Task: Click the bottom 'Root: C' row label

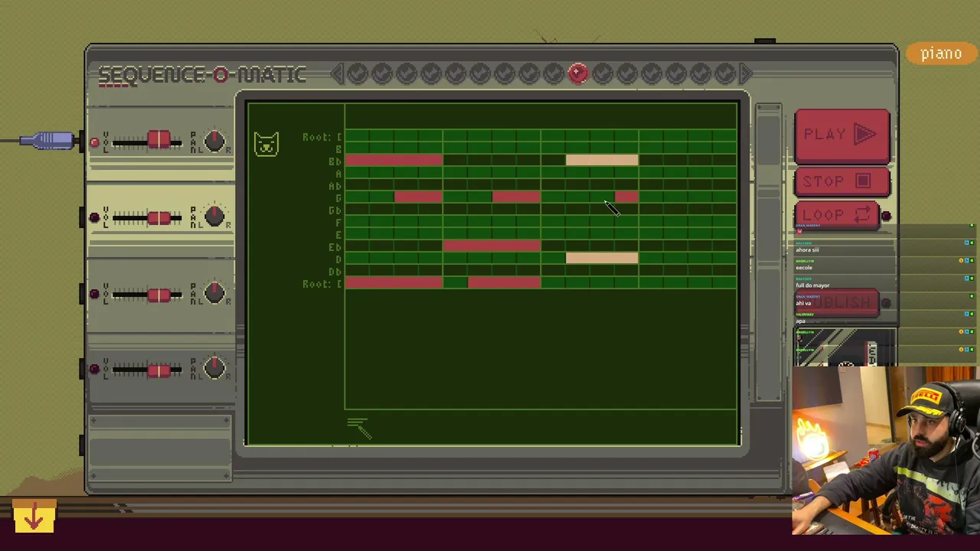Action: [x=322, y=284]
